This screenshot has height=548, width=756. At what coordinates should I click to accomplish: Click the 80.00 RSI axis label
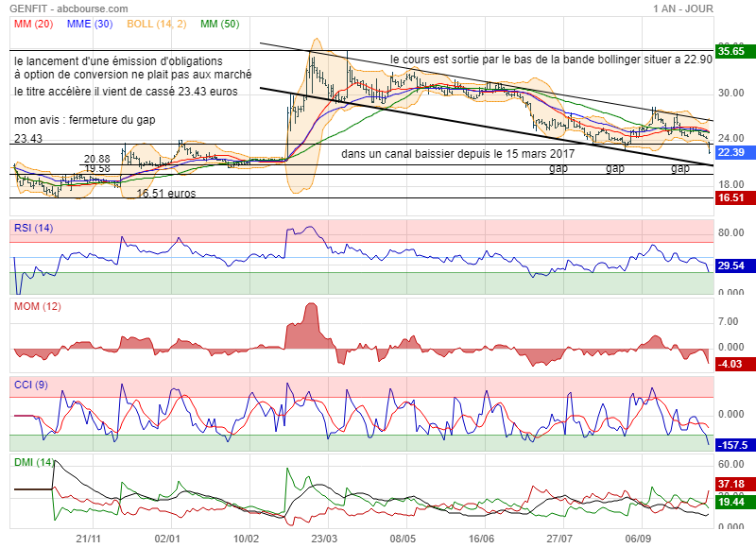coord(731,232)
